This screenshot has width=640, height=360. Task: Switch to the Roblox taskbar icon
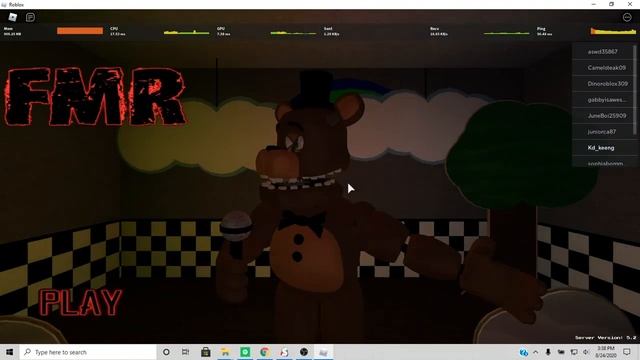[x=323, y=352]
